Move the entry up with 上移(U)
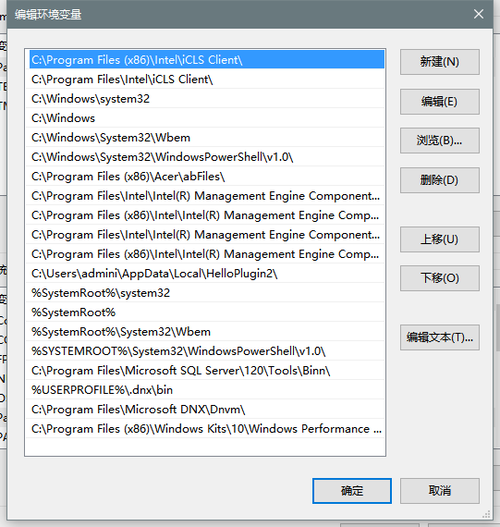500x527 pixels. coord(440,239)
